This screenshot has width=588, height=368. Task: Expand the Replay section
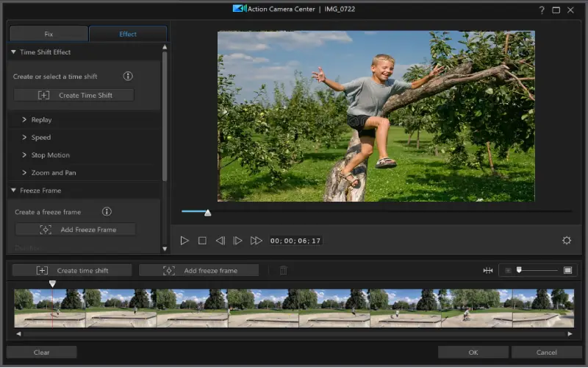pos(41,120)
